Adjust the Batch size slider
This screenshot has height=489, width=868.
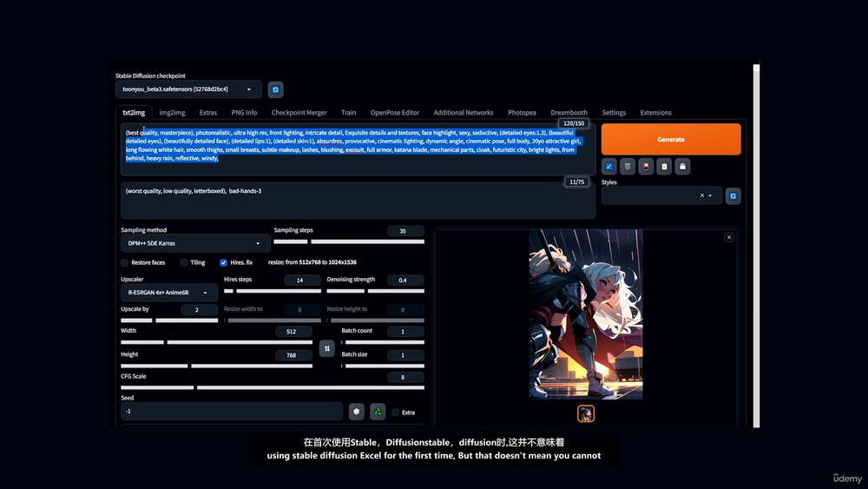383,366
